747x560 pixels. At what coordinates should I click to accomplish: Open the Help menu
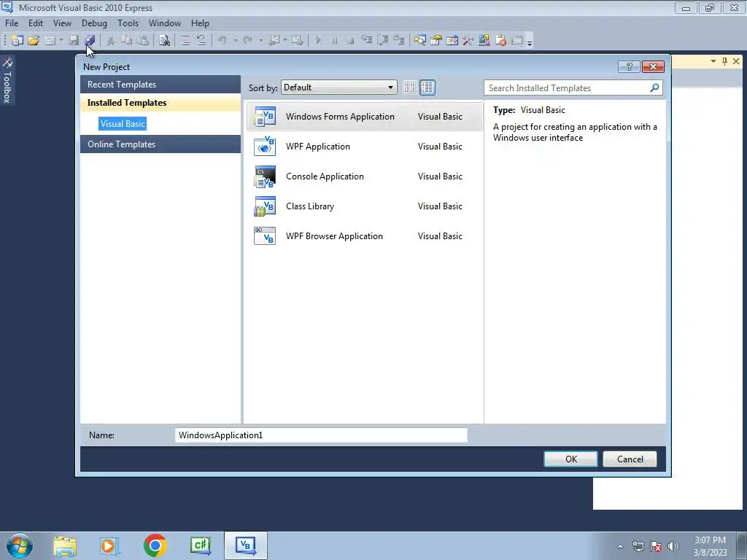(x=200, y=23)
